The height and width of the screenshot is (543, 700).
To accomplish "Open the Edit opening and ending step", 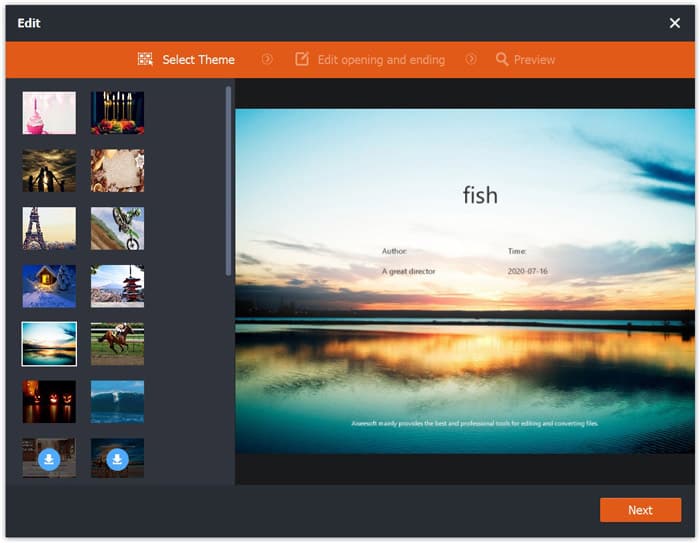I will [380, 60].
